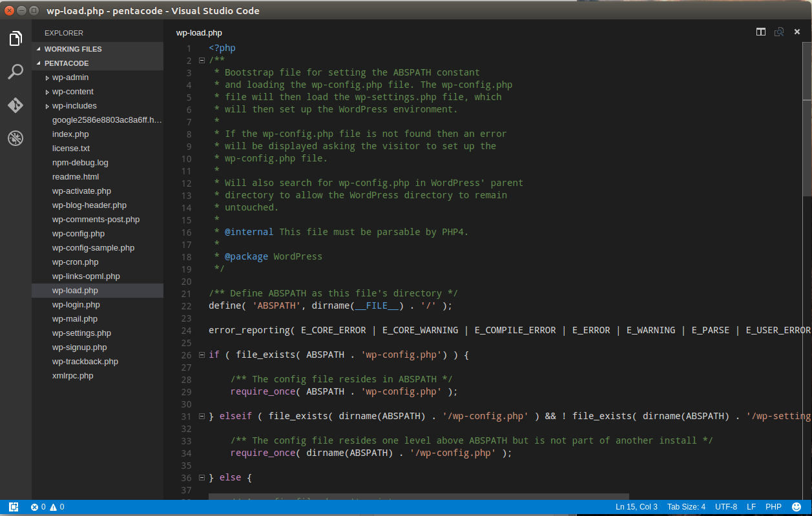Open wp-config.php in the explorer

click(98, 234)
